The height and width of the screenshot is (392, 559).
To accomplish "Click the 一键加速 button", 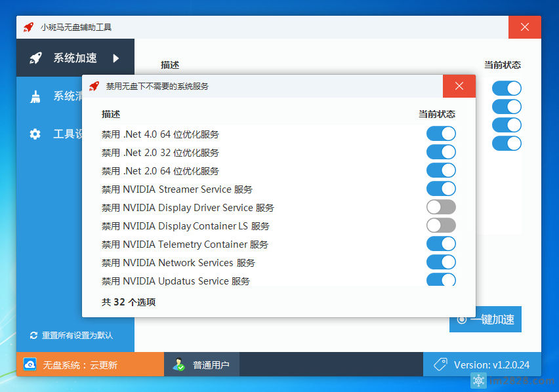I will pyautogui.click(x=486, y=319).
